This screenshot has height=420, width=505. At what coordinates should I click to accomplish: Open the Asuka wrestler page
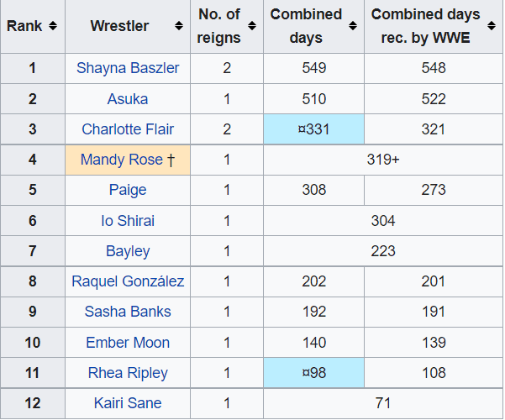128,99
